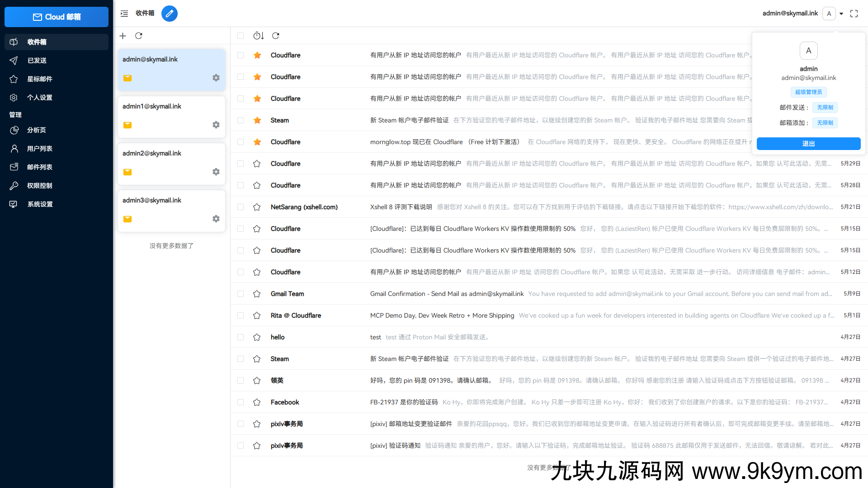This screenshot has width=868, height=488.
Task: Click the 退出 logout button
Action: (809, 143)
